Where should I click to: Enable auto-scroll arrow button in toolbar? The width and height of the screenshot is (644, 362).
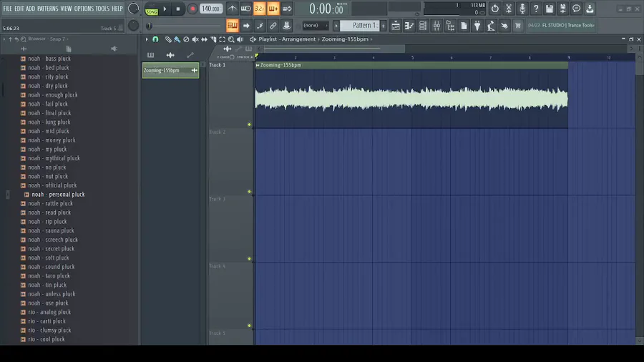tap(246, 26)
